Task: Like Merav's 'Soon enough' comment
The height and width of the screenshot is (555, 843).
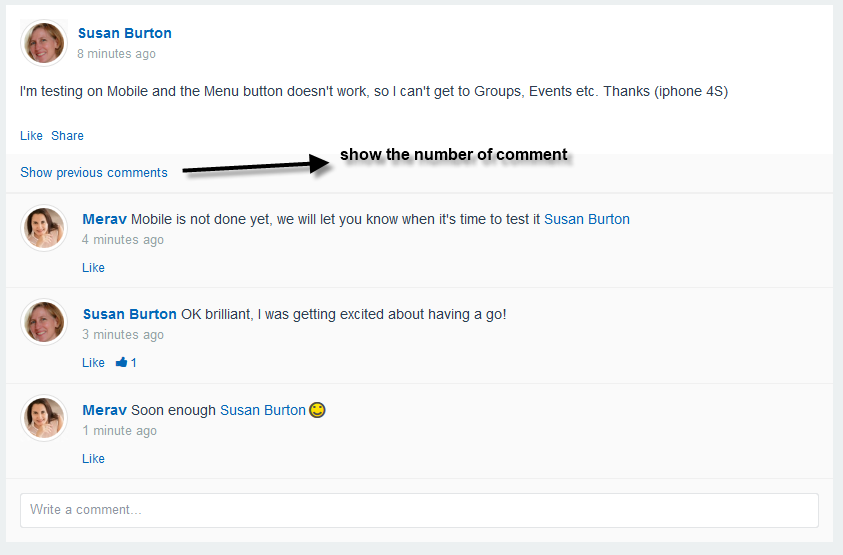Action: click(93, 459)
